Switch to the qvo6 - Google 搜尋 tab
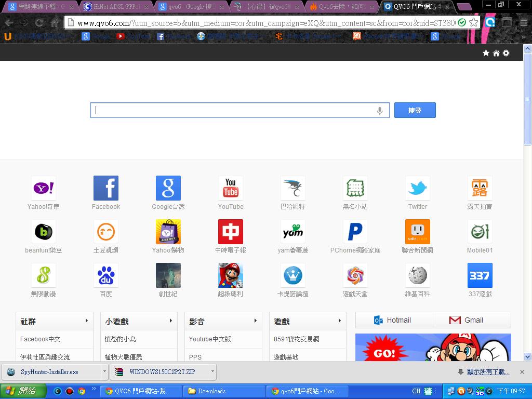 pyautogui.click(x=191, y=6)
